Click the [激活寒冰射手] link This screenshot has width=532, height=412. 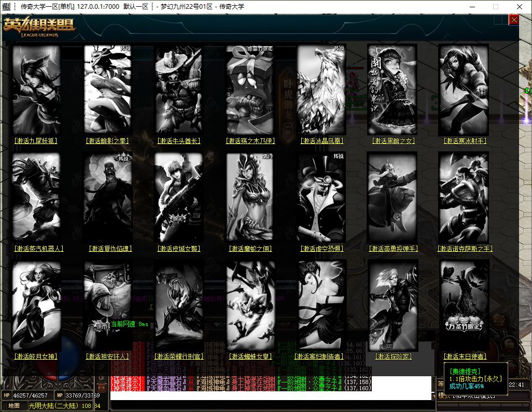pos(465,141)
